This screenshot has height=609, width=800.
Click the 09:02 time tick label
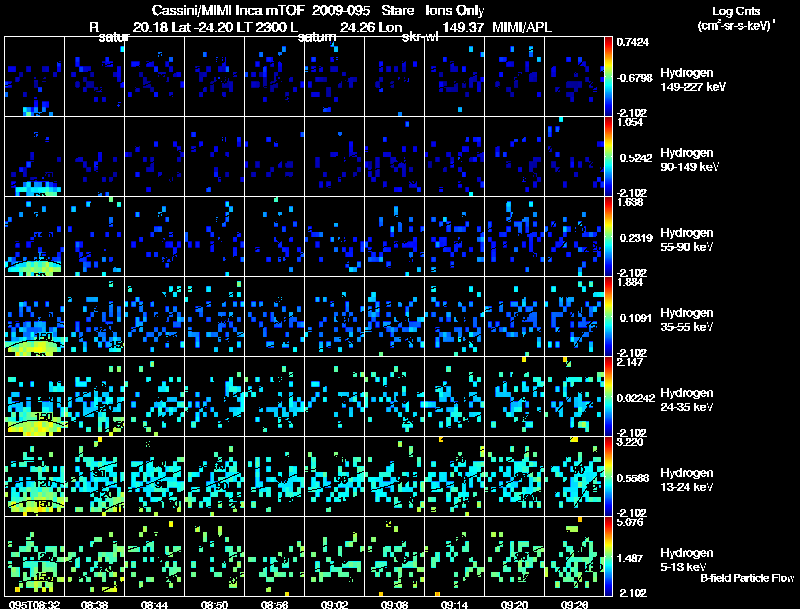point(335,604)
